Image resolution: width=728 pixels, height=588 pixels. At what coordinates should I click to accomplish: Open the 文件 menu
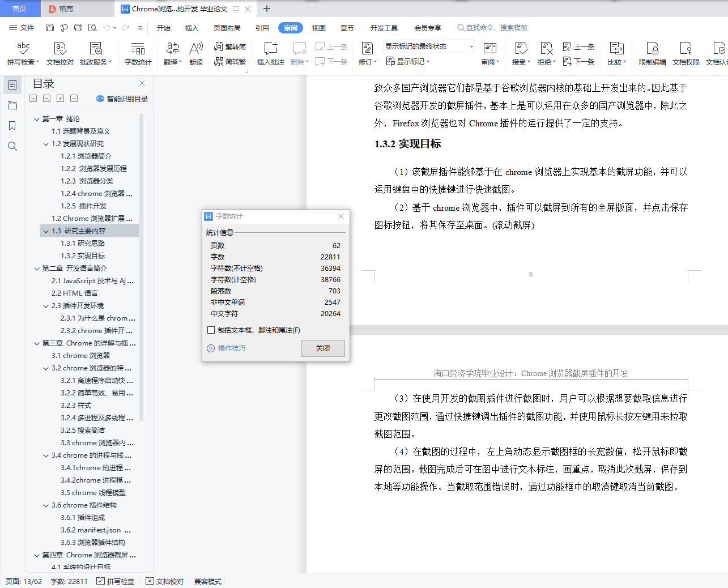click(x=22, y=28)
